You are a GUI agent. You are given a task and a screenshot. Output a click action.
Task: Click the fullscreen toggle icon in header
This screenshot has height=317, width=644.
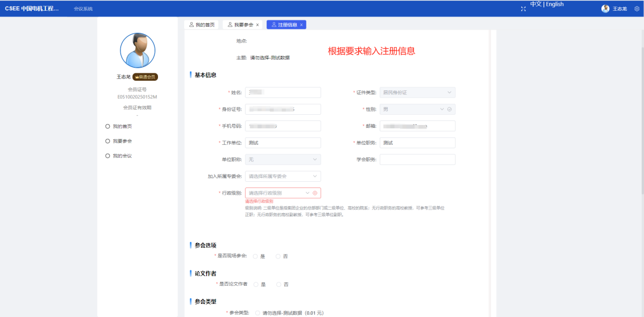coord(523,9)
